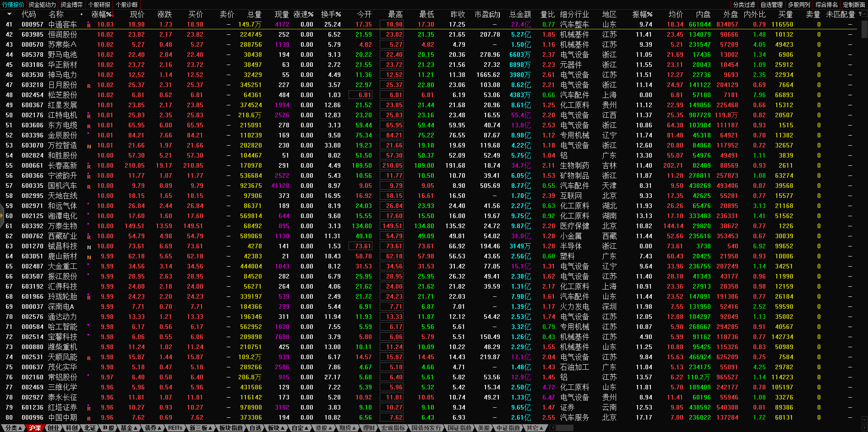Click the N marker beside 鹿山新材
The height and width of the screenshot is (432, 868).
89,257
